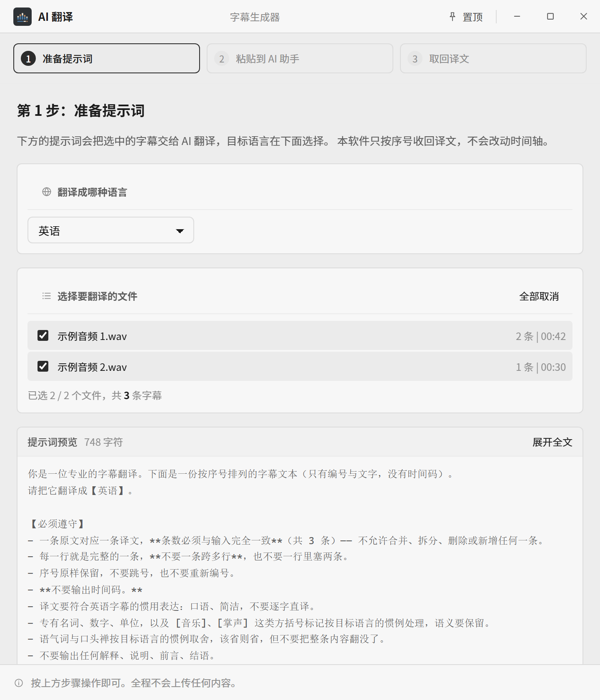
Task: Uncheck the 示例音频 2.wav checkbox
Action: (43, 366)
